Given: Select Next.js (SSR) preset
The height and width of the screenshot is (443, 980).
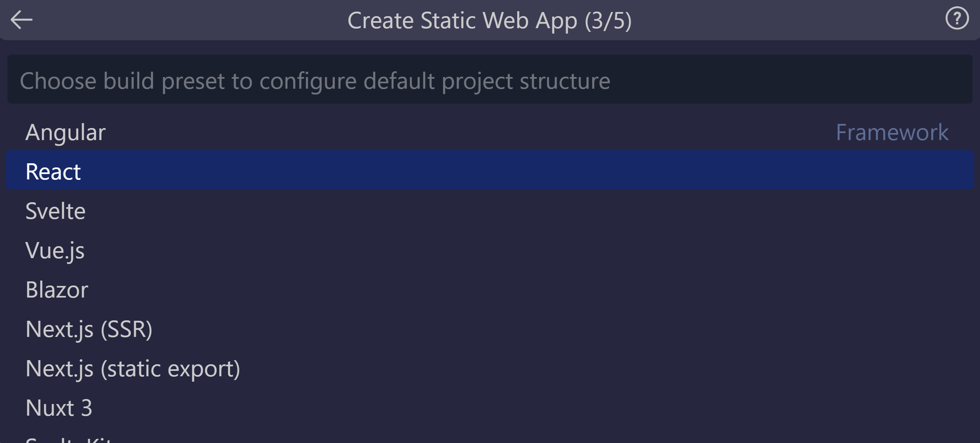Looking at the screenshot, I should click(x=89, y=329).
